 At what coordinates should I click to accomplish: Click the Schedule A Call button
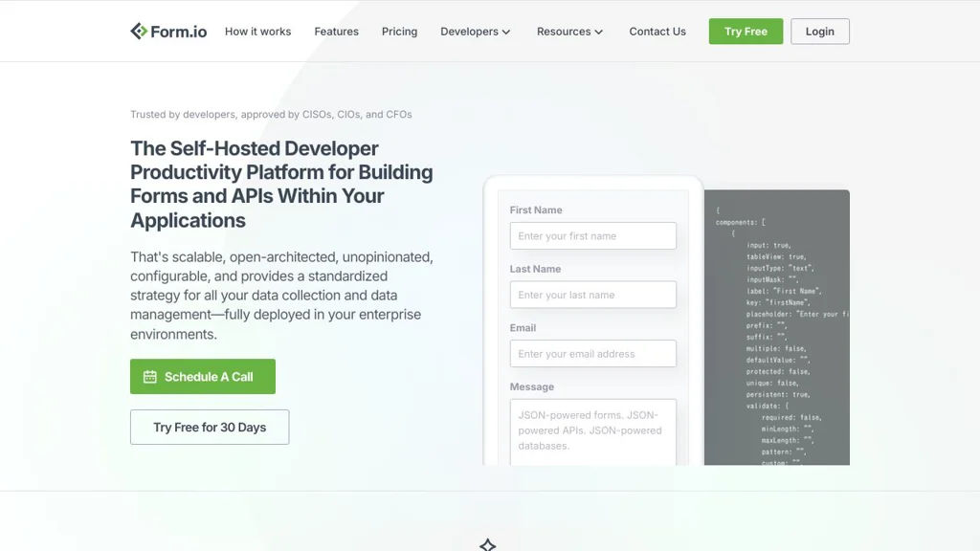click(203, 377)
